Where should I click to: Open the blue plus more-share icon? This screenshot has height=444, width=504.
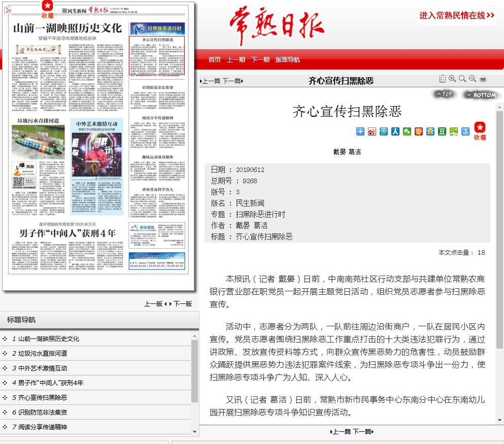pyautogui.click(x=360, y=131)
